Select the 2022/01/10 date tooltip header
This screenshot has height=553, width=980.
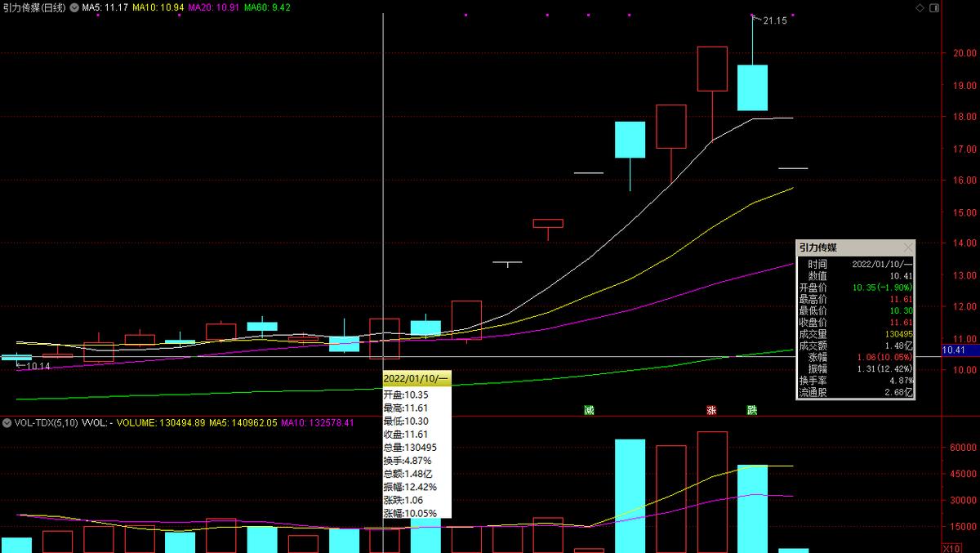click(416, 379)
